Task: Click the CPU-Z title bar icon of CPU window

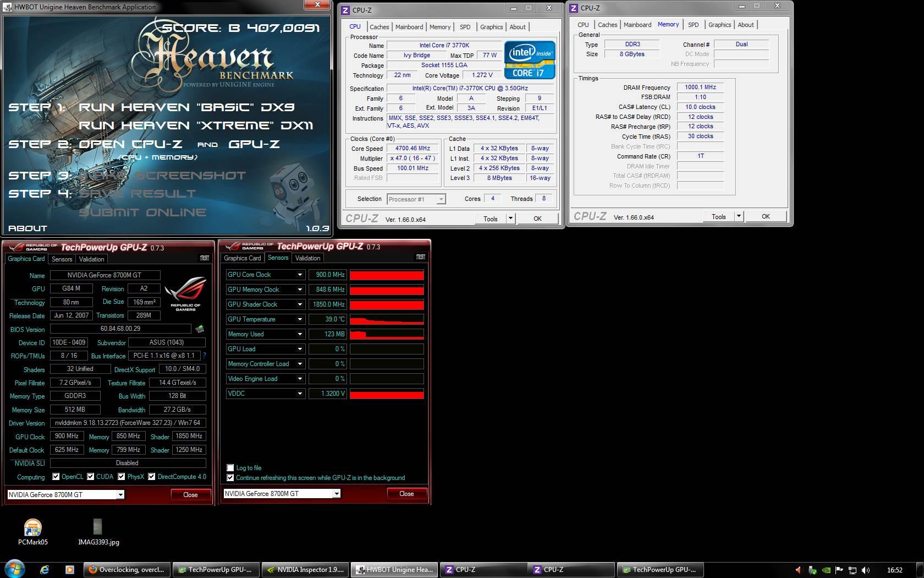Action: coord(345,10)
